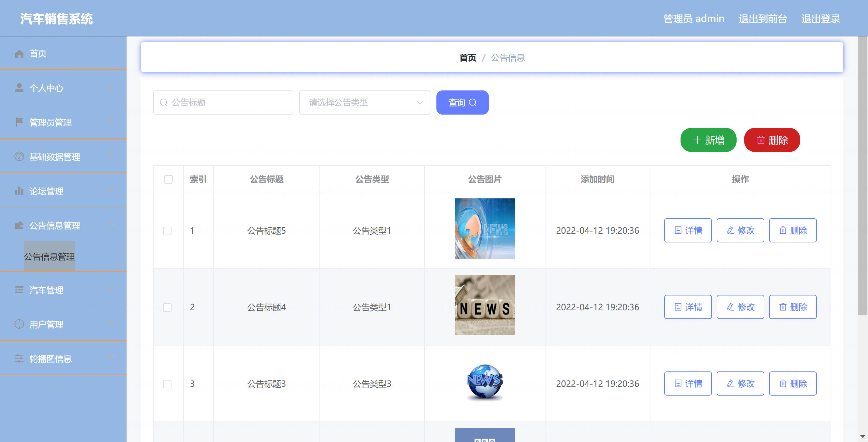Check the checkbox for row 公告标题5
Screen dimensions: 868x442
[x=167, y=231]
